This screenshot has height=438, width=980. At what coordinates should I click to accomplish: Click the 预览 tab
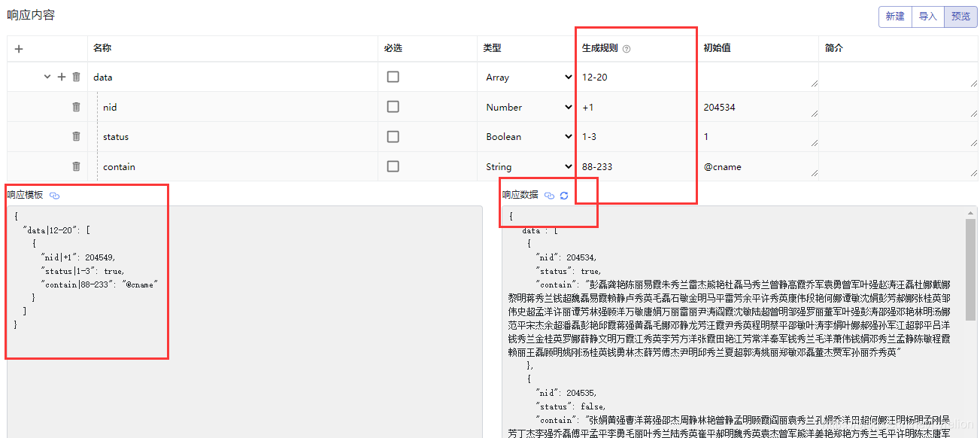coord(960,16)
